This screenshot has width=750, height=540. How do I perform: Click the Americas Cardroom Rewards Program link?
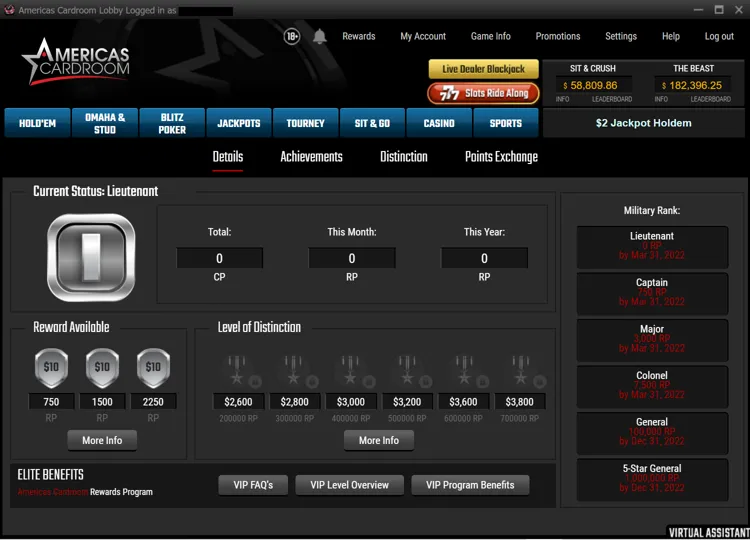tap(85, 492)
